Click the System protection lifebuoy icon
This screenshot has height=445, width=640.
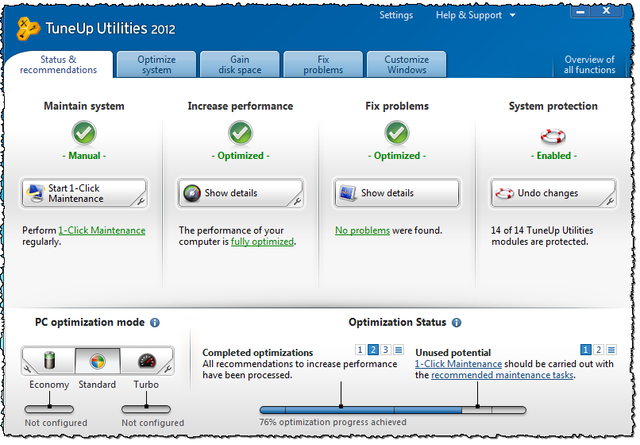(x=553, y=136)
